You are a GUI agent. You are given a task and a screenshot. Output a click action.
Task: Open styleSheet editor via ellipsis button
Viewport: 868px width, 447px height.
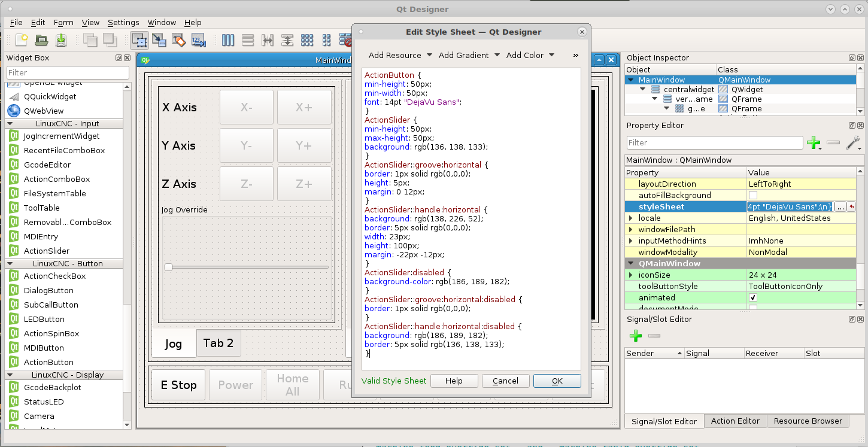(840, 206)
